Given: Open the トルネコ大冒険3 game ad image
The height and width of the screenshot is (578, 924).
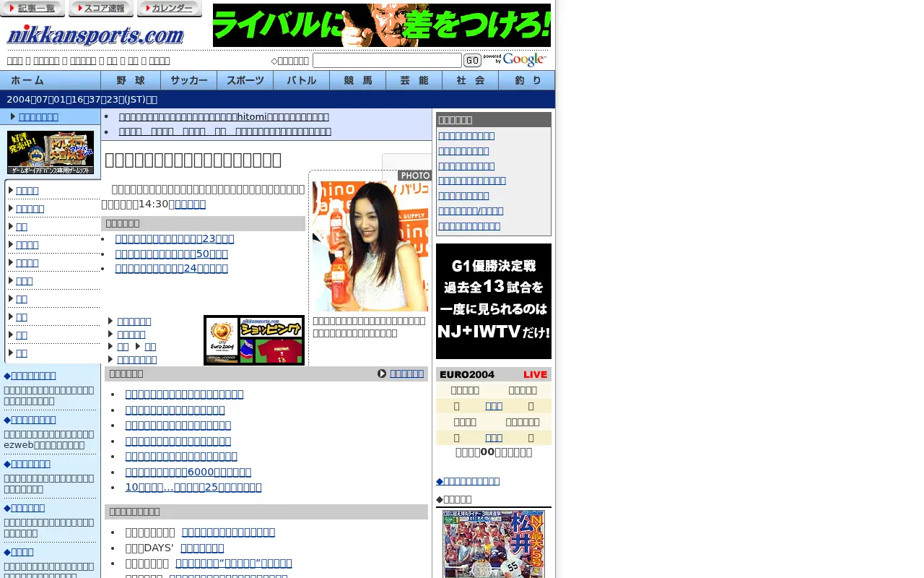Looking at the screenshot, I should click(x=51, y=152).
